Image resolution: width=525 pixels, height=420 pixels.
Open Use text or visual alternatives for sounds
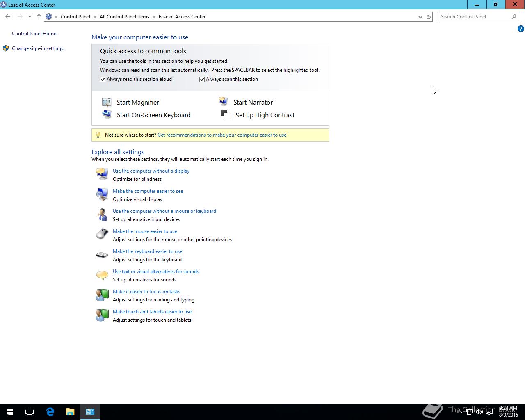coord(156,272)
